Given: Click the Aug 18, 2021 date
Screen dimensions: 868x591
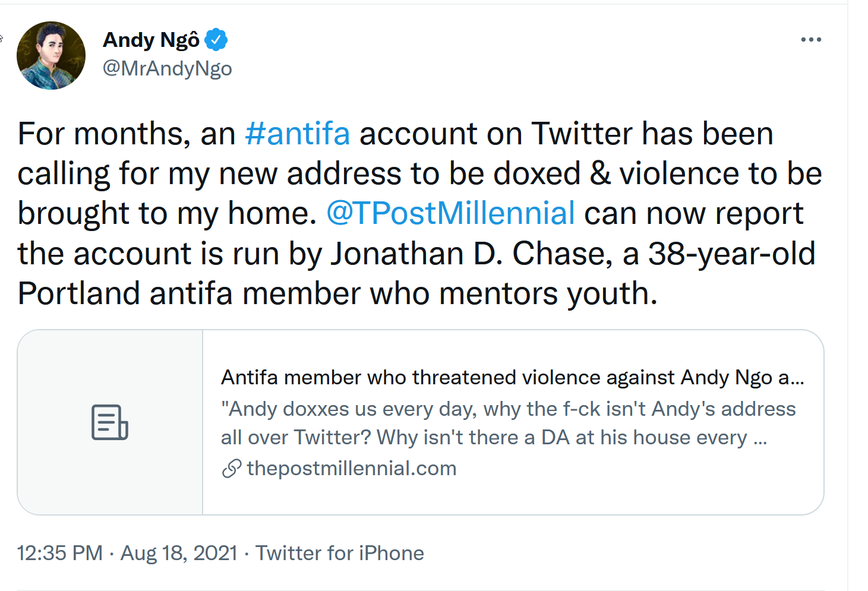Looking at the screenshot, I should (x=179, y=553).
